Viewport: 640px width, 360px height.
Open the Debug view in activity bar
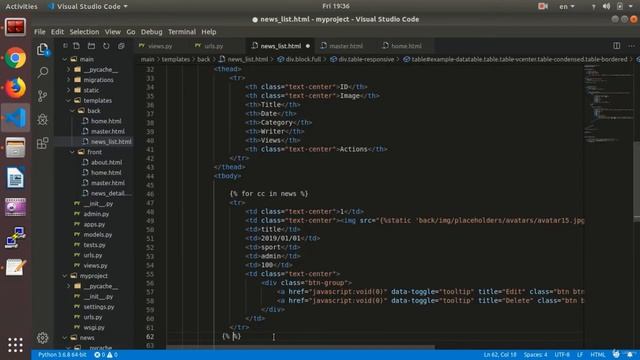(42, 119)
